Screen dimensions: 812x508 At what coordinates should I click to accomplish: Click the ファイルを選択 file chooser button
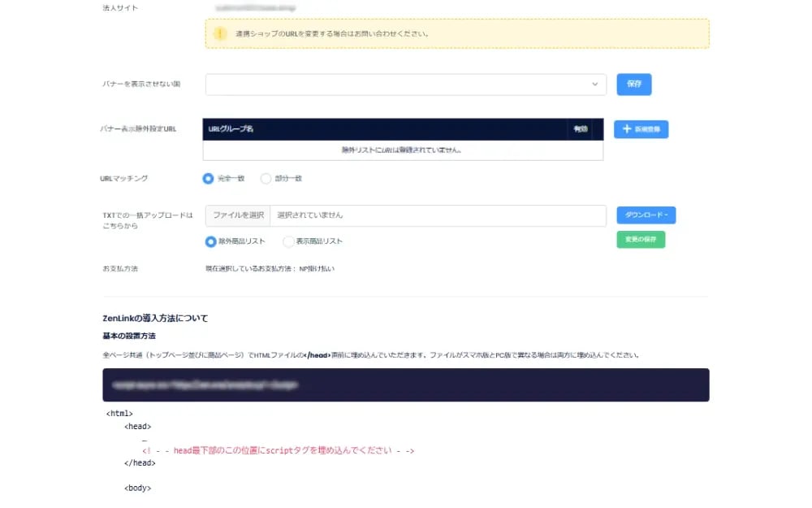tap(238, 215)
